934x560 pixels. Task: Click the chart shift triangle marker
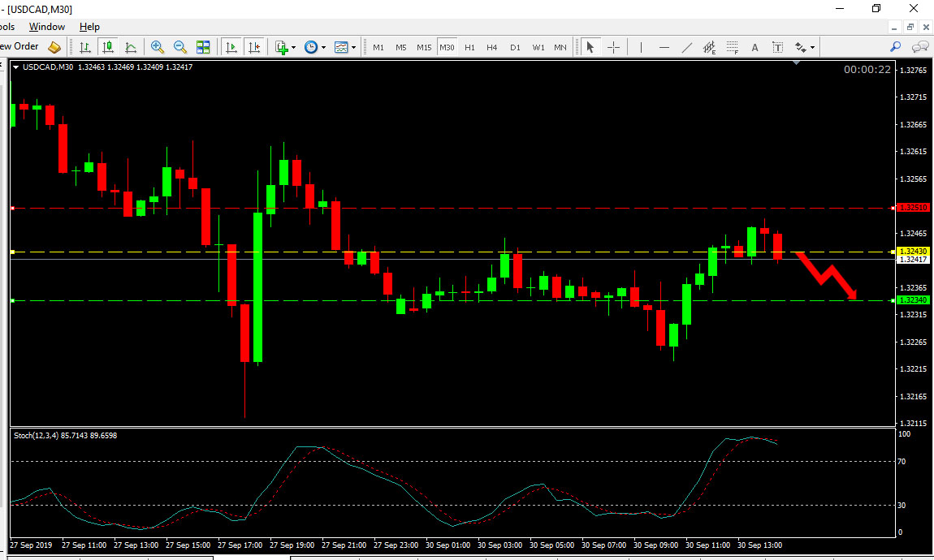pos(796,62)
